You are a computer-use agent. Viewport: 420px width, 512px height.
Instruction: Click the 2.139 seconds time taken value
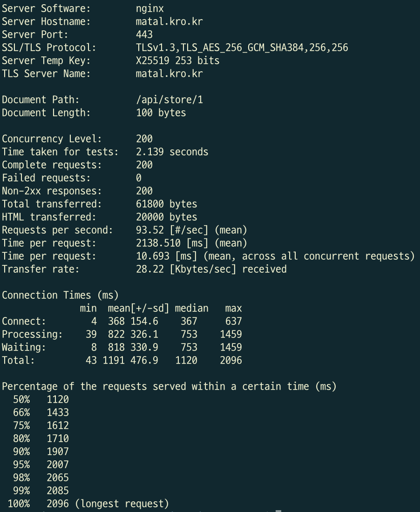[172, 152]
